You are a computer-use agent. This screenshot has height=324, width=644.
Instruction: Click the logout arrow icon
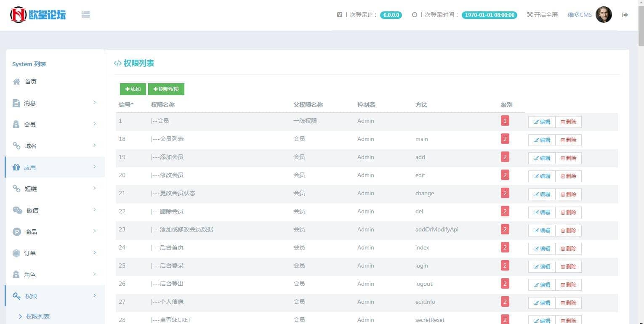625,15
